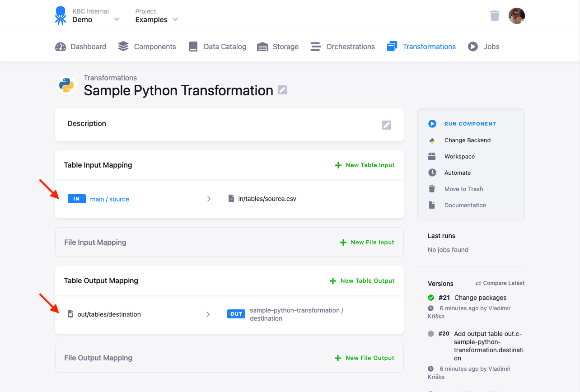580x392 pixels.
Task: Expand the KBC Internal Demo dropdown
Action: click(x=117, y=19)
